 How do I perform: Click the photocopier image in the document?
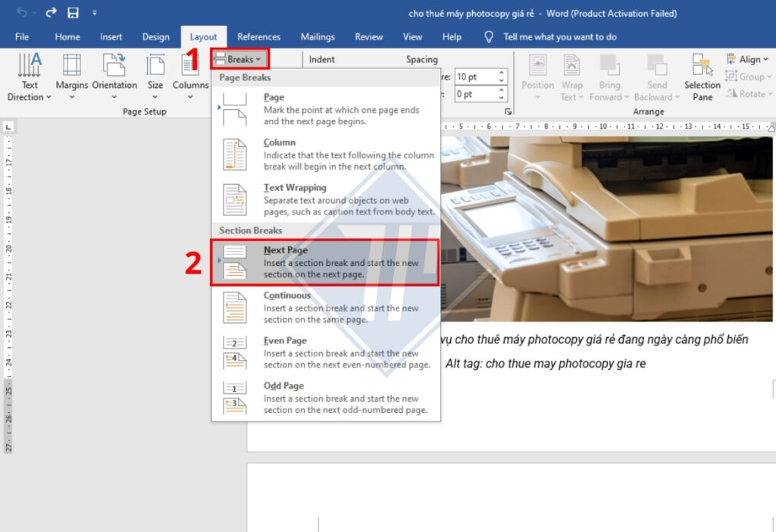tap(607, 229)
